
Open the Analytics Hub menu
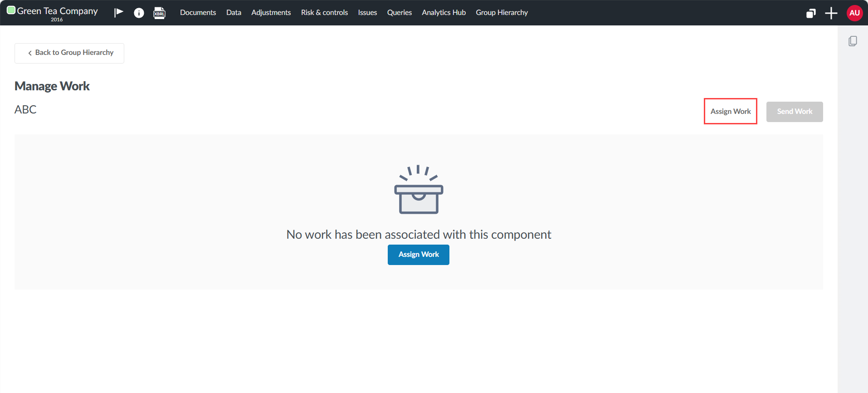pos(444,13)
